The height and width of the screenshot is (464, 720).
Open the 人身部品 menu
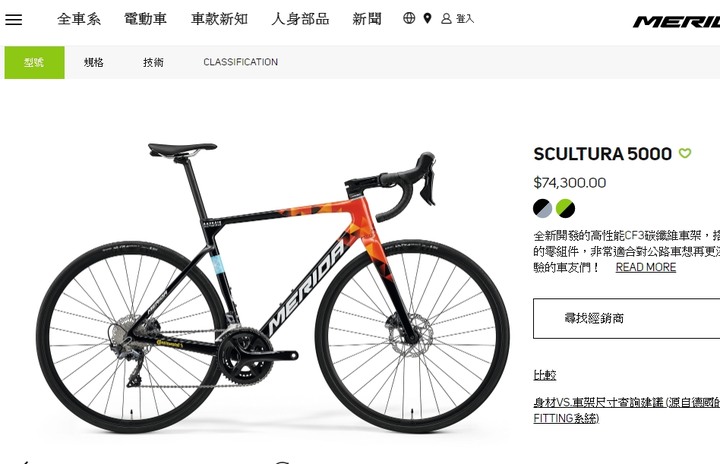coord(300,19)
